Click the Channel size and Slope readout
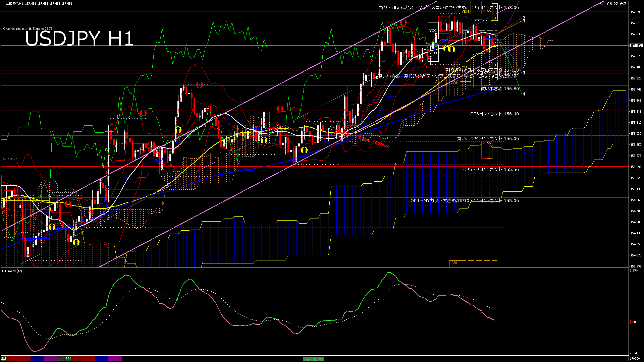This screenshot has height=362, width=644. 28,29
